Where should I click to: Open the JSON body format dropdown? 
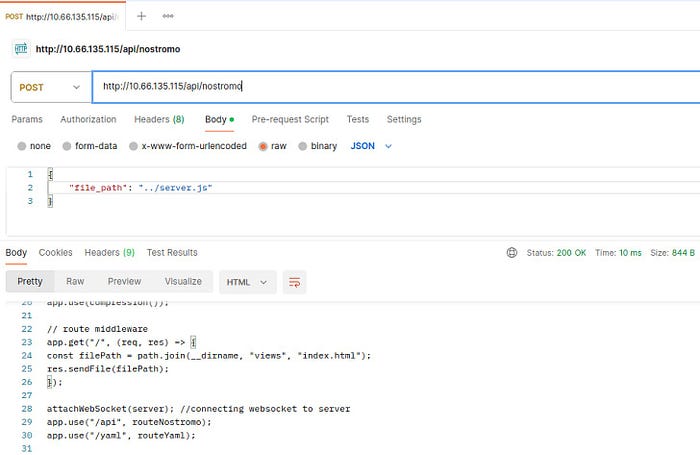click(x=371, y=146)
